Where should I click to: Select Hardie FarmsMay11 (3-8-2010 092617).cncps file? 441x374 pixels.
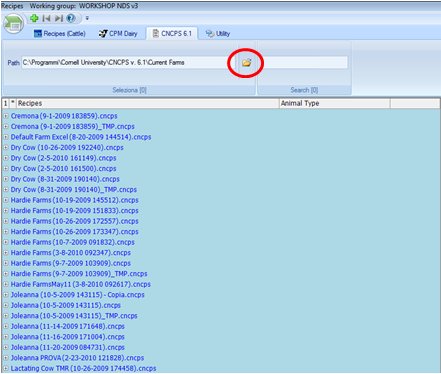(81, 284)
